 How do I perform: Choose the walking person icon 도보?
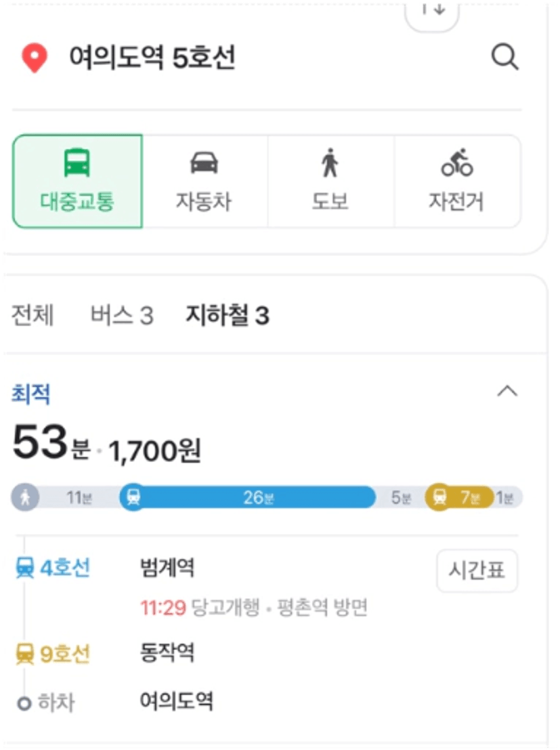click(330, 163)
